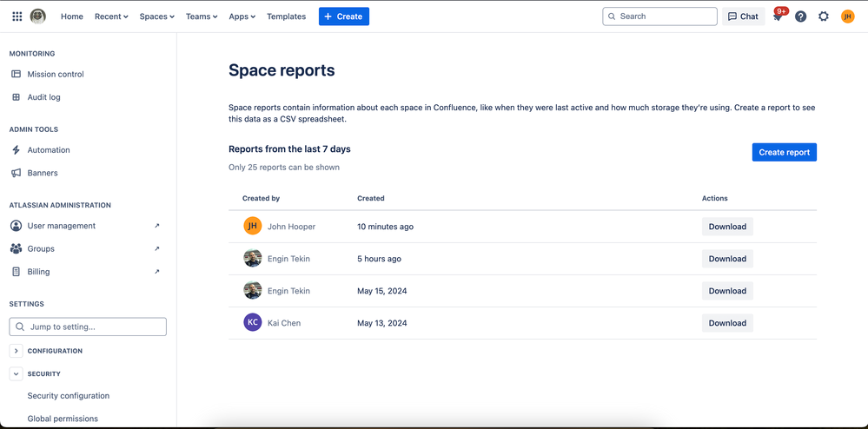The width and height of the screenshot is (868, 429).
Task: Open the JH profile avatar in top bar
Action: click(x=847, y=16)
